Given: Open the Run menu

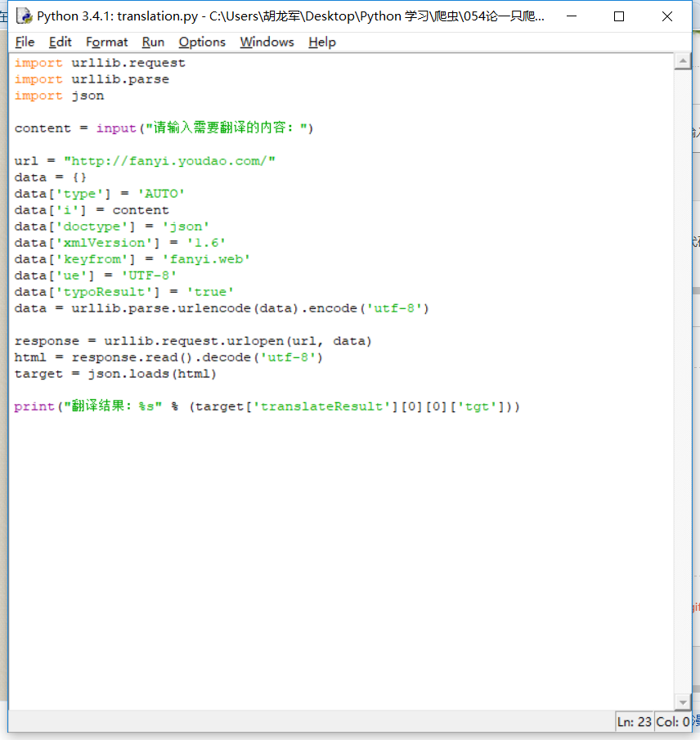Looking at the screenshot, I should click(x=153, y=42).
